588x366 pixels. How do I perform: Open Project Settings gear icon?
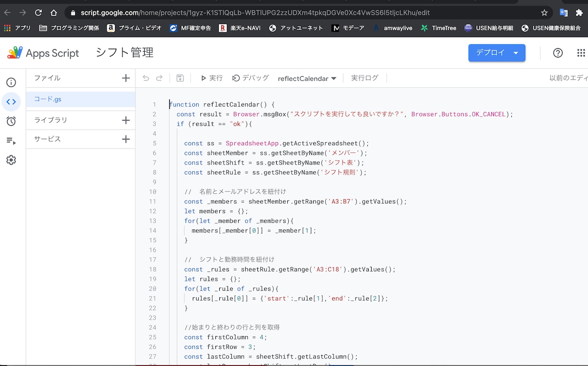(x=11, y=160)
